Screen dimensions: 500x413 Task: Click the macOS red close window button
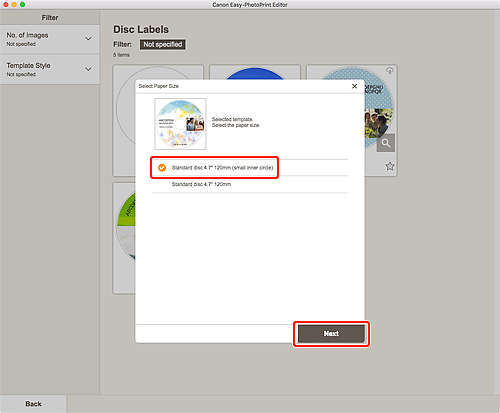click(x=6, y=5)
